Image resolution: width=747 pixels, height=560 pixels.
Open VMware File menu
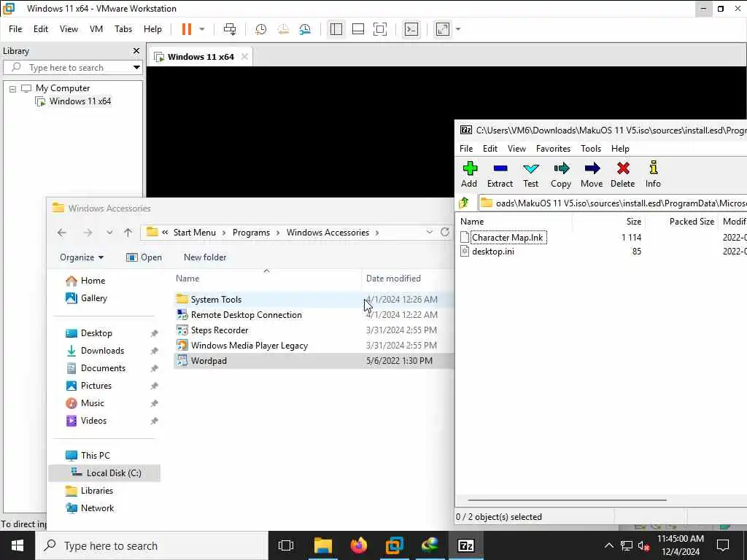coord(15,29)
